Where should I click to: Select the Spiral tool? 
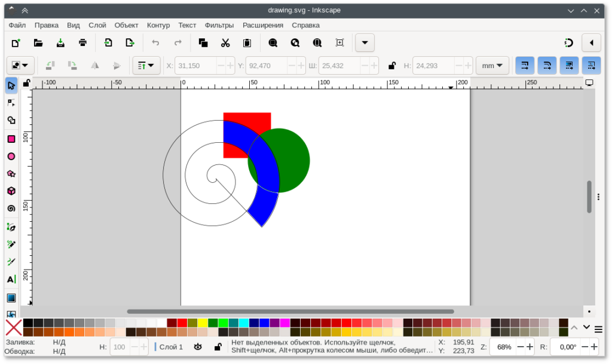coord(11,209)
